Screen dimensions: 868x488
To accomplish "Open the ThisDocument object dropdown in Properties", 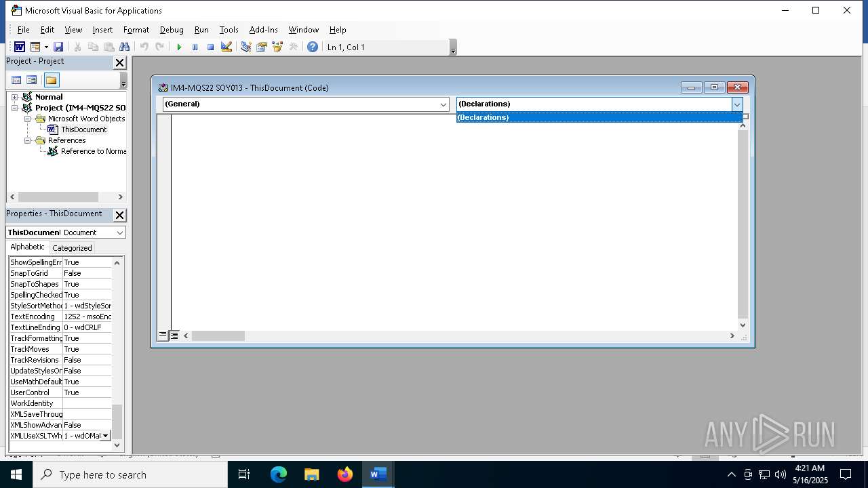I will pyautogui.click(x=119, y=232).
